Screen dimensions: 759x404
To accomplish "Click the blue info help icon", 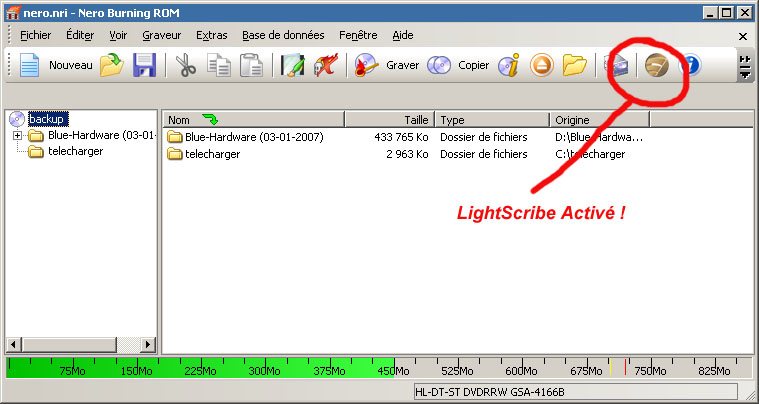I will 690,65.
